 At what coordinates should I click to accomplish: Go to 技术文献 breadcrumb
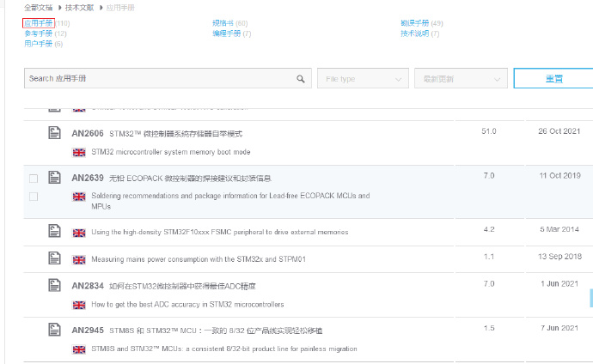click(79, 8)
